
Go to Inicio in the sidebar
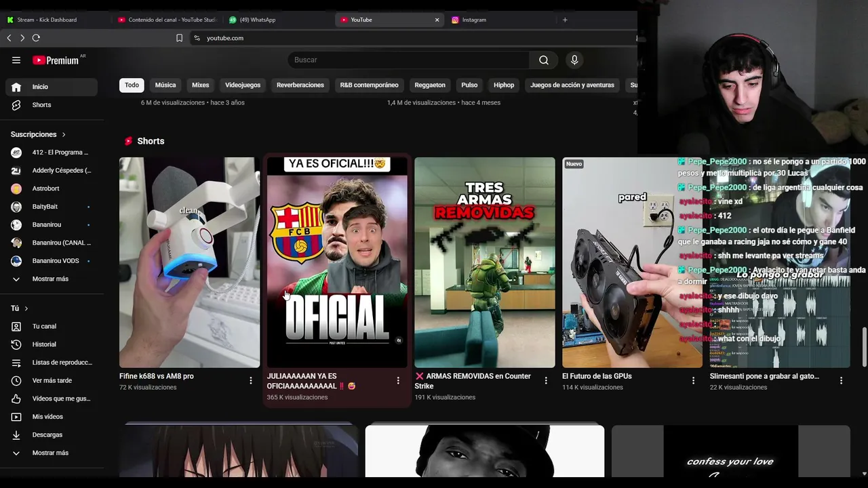pyautogui.click(x=52, y=87)
